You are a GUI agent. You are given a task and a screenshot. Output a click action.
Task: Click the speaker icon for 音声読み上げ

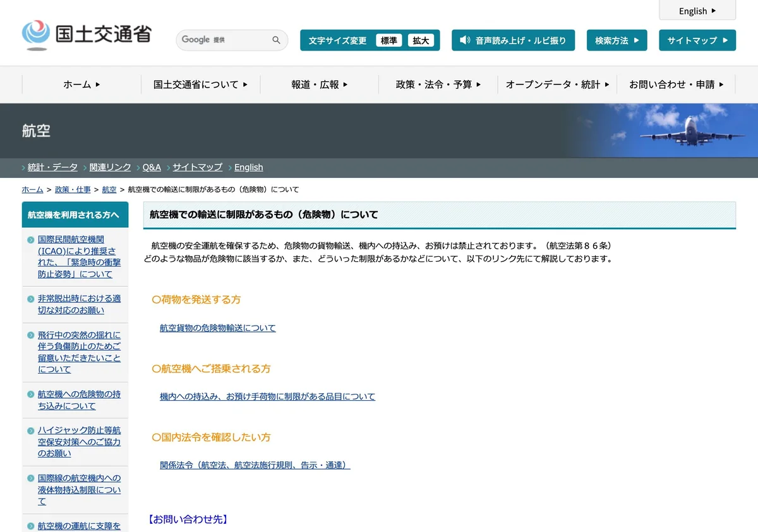(465, 40)
